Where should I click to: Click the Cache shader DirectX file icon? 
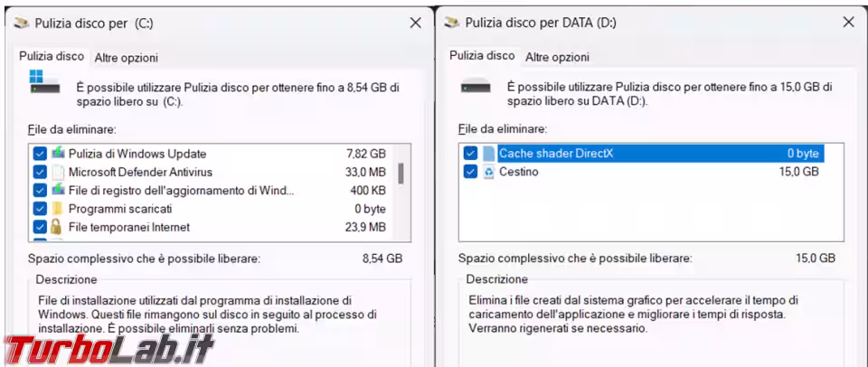tap(488, 154)
